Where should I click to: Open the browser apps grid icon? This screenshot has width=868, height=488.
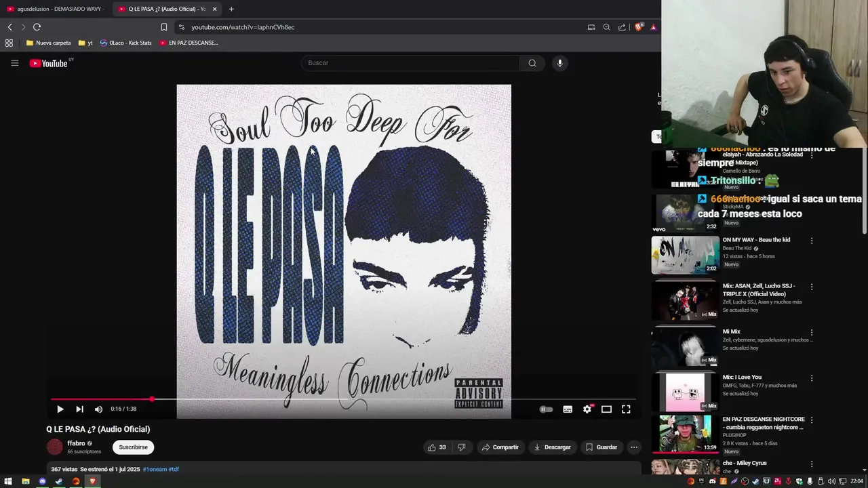click(x=9, y=43)
